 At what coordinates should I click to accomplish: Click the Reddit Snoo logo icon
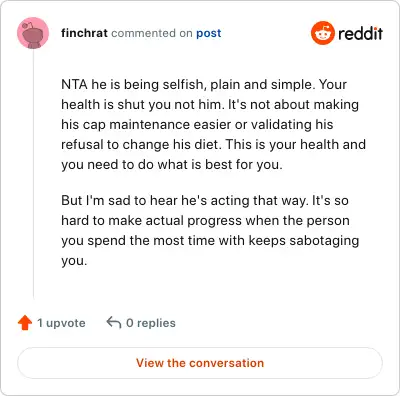[322, 33]
